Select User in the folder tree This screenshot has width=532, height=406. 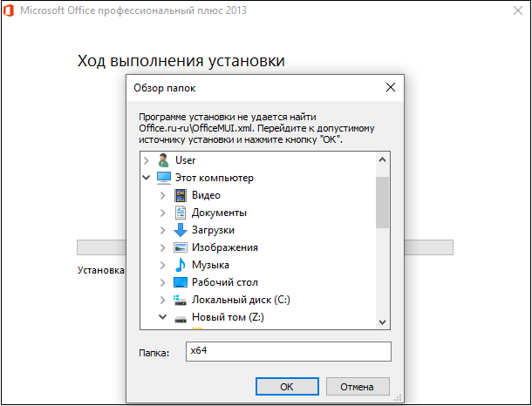point(185,160)
